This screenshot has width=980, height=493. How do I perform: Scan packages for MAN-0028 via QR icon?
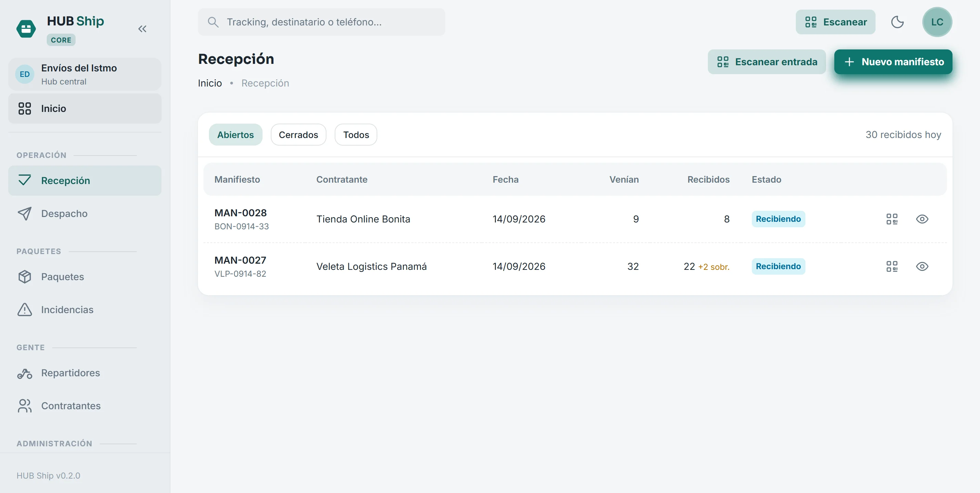click(x=892, y=219)
